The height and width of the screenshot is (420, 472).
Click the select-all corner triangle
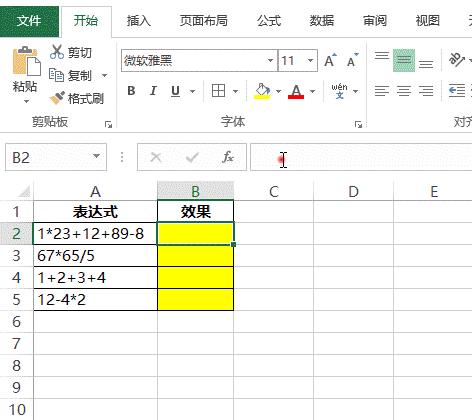[23, 191]
